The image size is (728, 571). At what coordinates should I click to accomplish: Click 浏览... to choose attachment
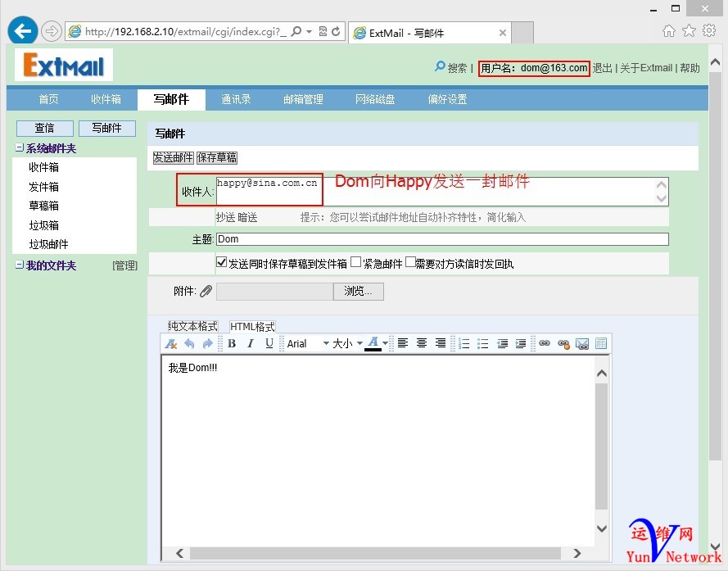(359, 292)
